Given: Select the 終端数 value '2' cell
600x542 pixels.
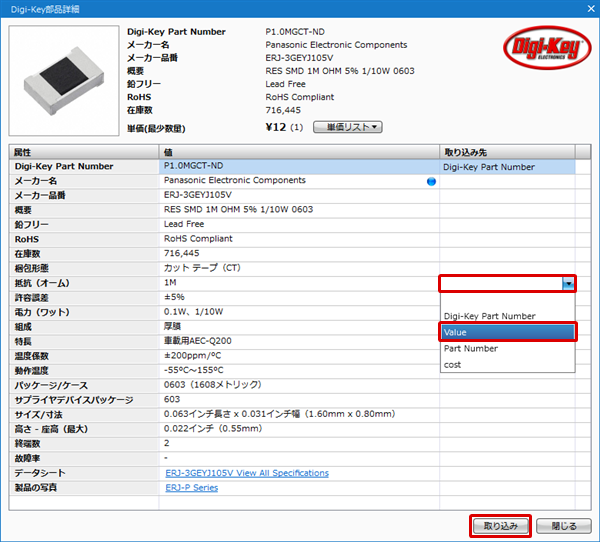Looking at the screenshot, I should (x=299, y=444).
